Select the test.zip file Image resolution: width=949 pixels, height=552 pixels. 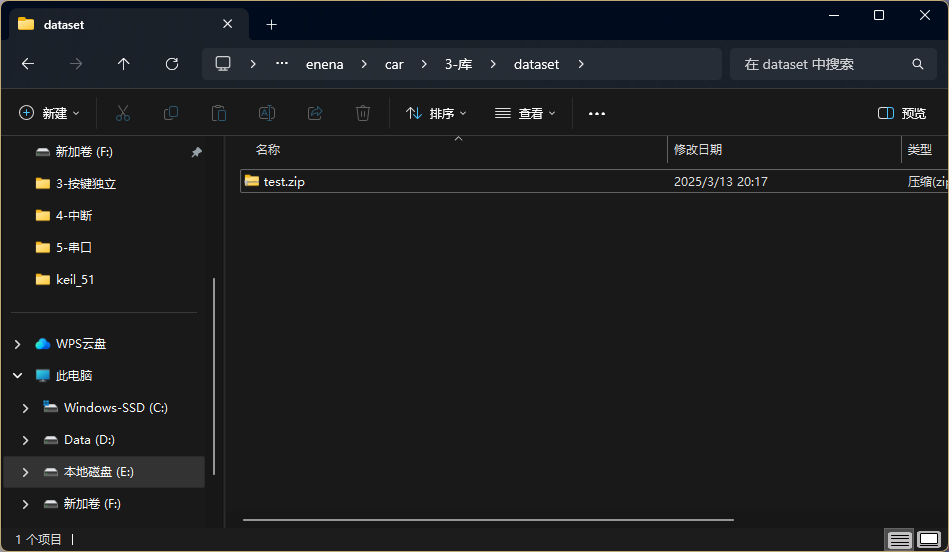(284, 182)
